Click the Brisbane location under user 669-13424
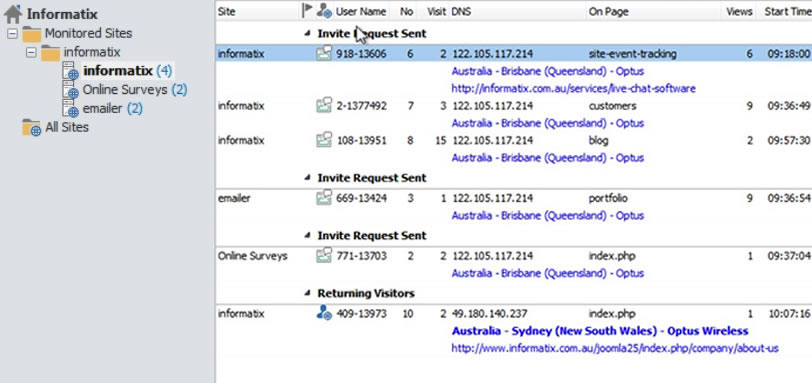This screenshot has width=812, height=383. 548,216
